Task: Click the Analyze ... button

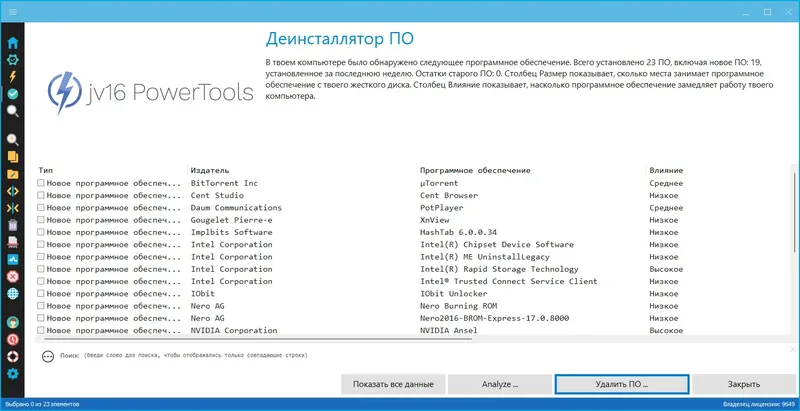Action: [x=500, y=384]
